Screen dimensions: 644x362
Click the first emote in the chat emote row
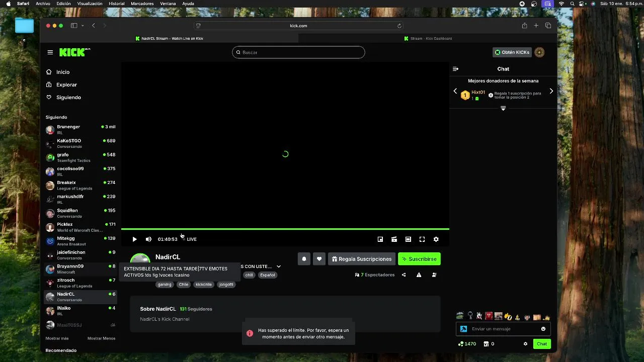point(460,316)
